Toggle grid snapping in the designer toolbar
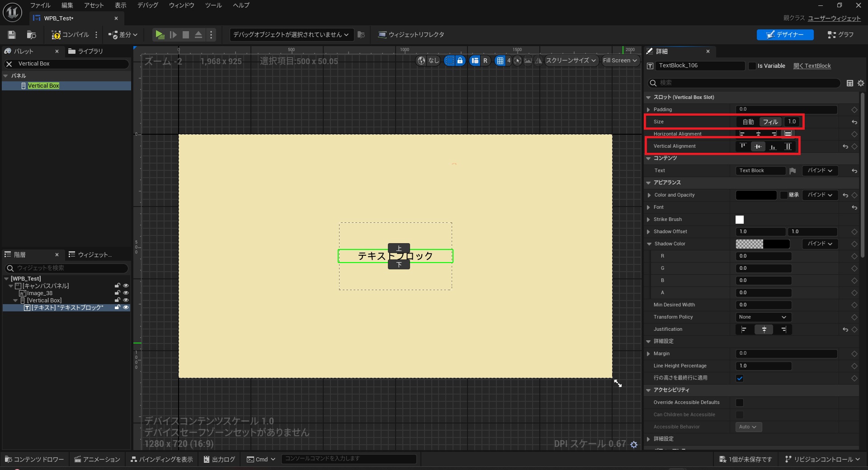Screen dimensions: 868x470 501,61
